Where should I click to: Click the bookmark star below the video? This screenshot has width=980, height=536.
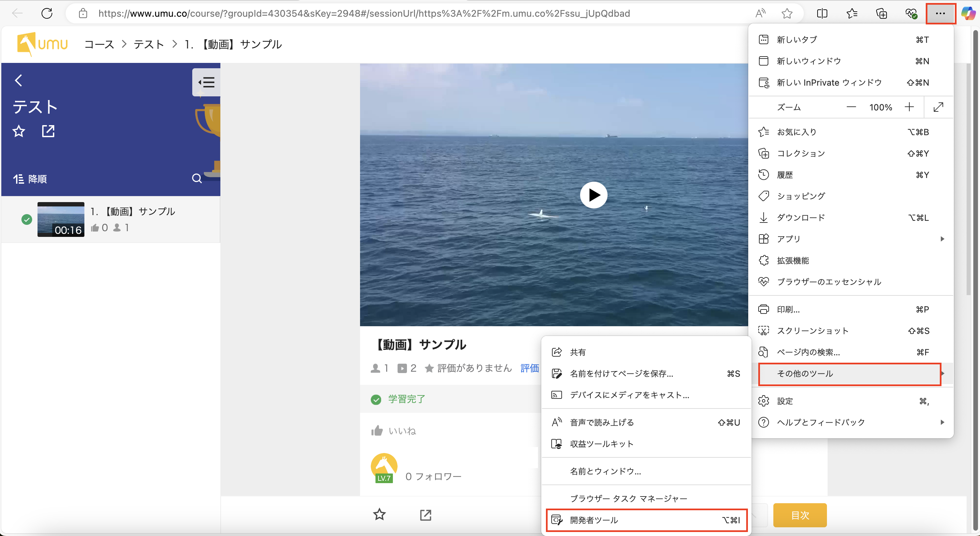tap(379, 514)
